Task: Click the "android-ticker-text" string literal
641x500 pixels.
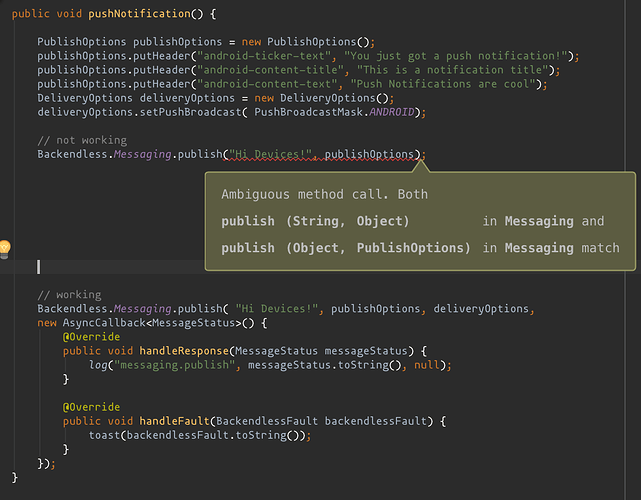Action: tap(264, 56)
